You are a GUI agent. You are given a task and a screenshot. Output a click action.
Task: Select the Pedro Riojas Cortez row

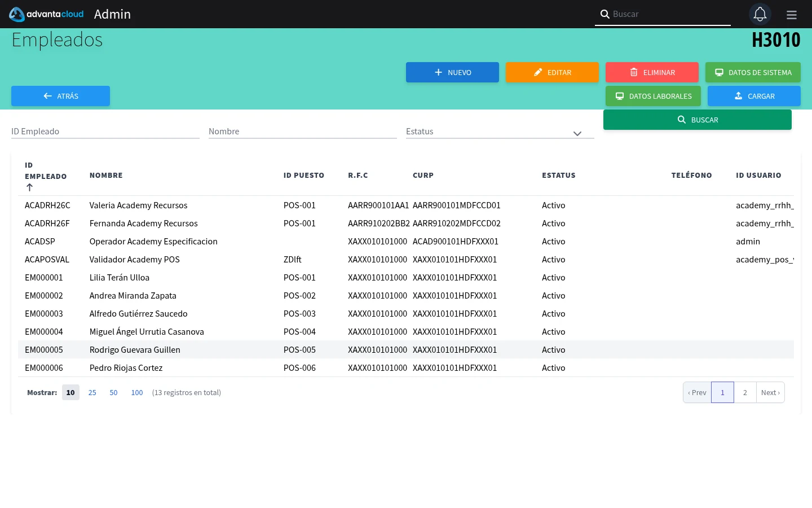(406, 367)
